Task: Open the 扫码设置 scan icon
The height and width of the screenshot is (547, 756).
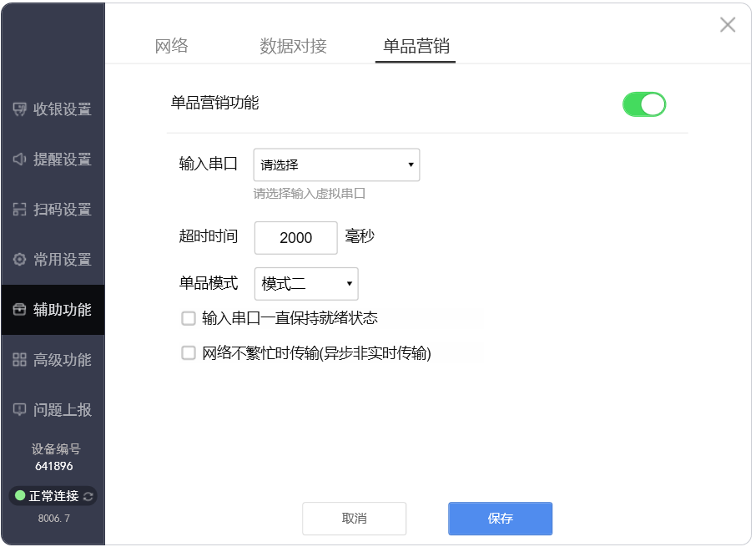Action: coord(19,210)
